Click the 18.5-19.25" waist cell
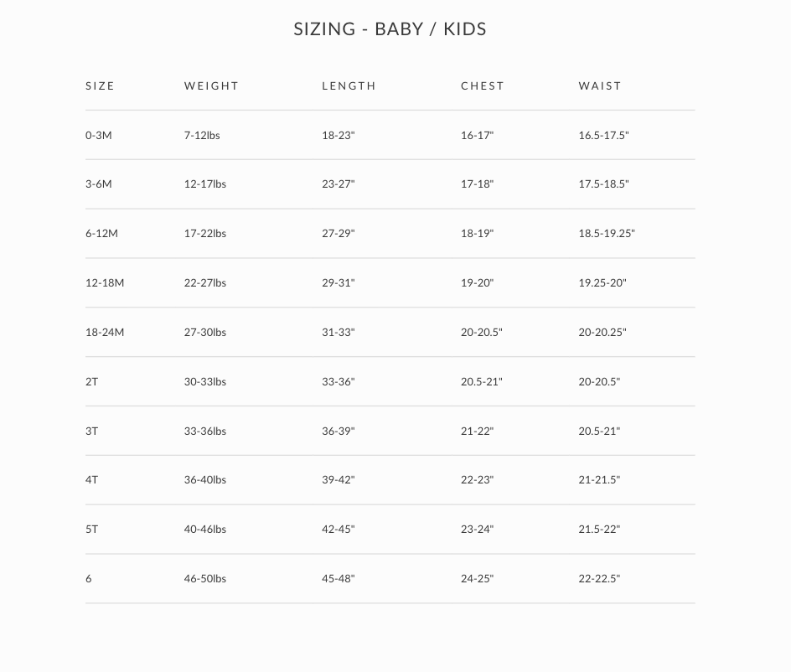791x672 pixels. 607,234
